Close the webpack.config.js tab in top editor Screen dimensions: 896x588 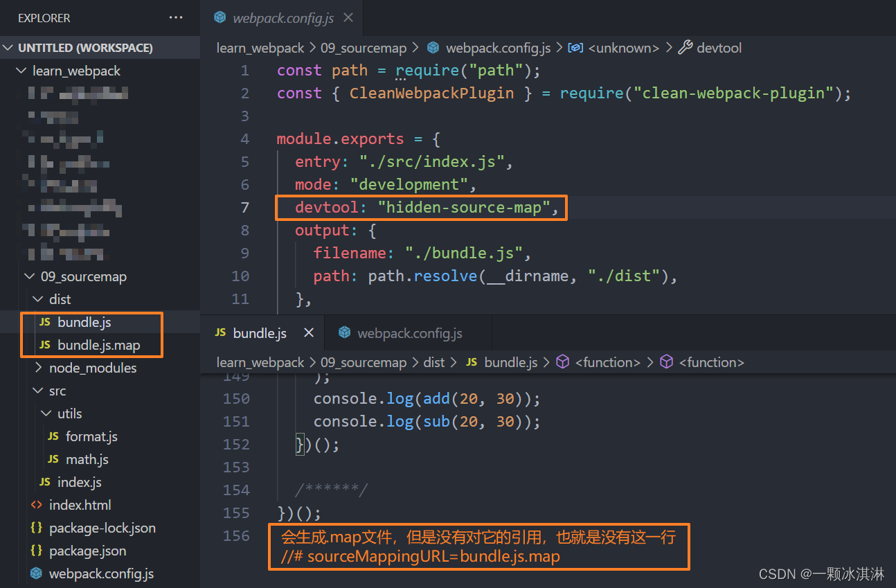348,18
